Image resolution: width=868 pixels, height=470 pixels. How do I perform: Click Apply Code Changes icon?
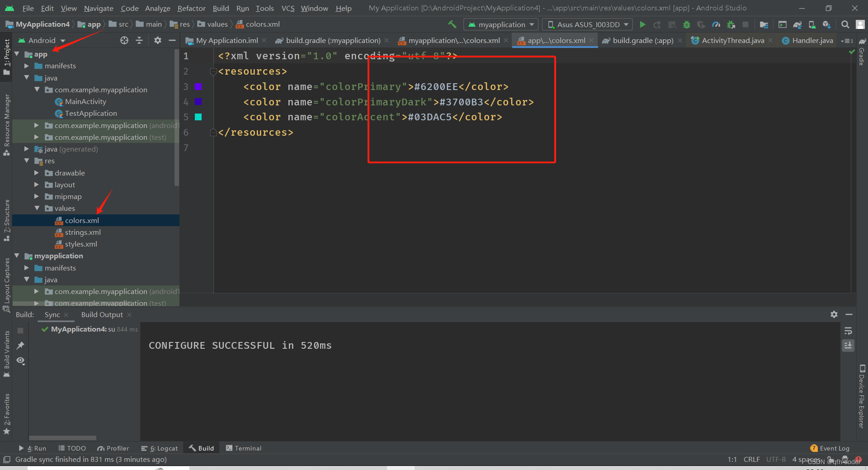tap(672, 24)
